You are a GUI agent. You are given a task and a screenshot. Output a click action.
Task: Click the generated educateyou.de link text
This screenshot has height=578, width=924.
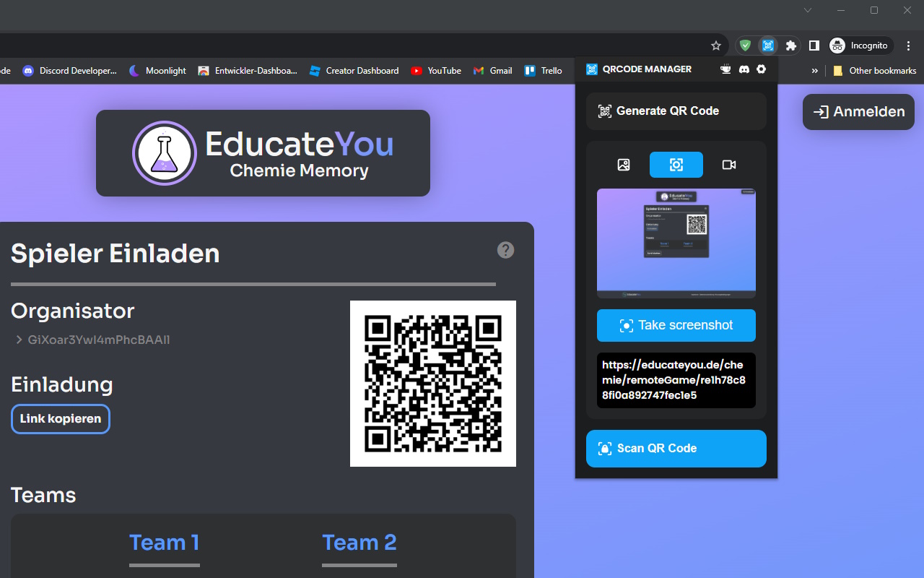(676, 381)
